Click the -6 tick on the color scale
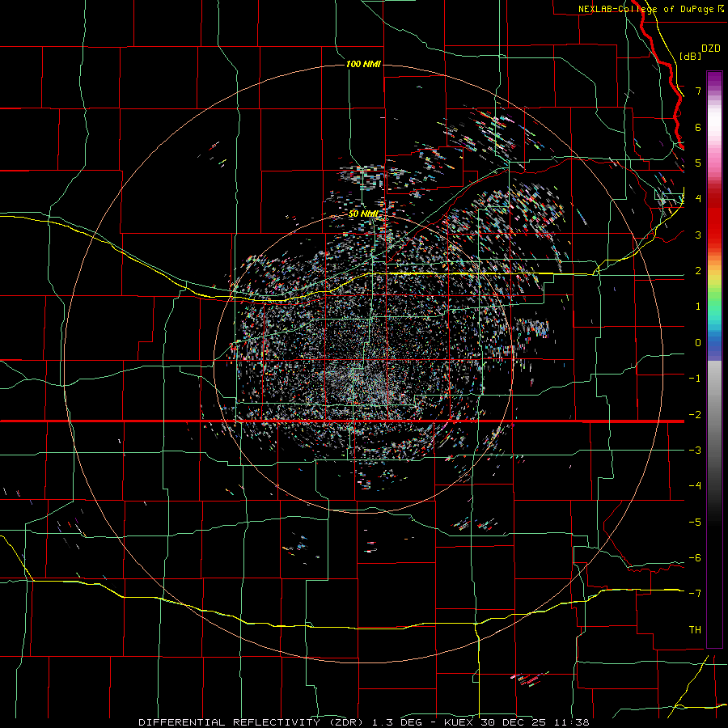728x728 pixels. (695, 557)
